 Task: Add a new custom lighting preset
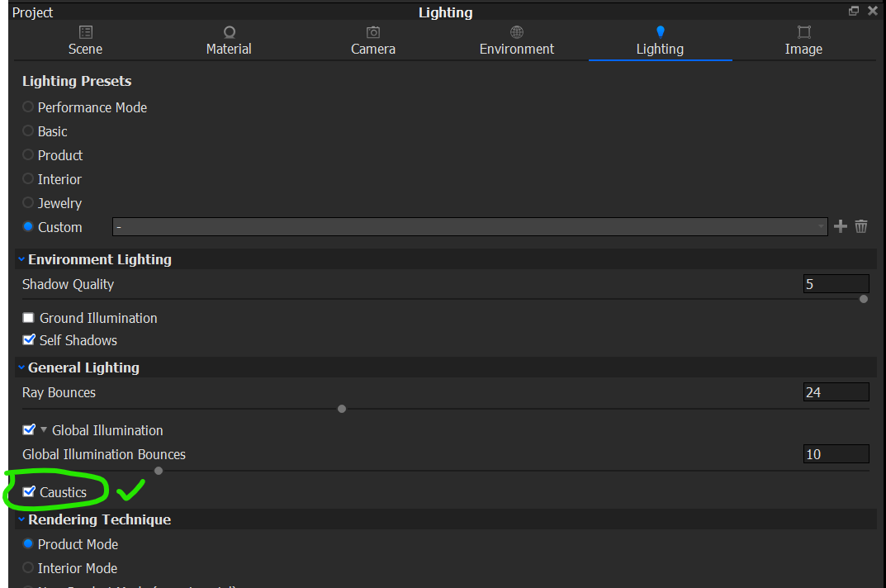pyautogui.click(x=841, y=226)
